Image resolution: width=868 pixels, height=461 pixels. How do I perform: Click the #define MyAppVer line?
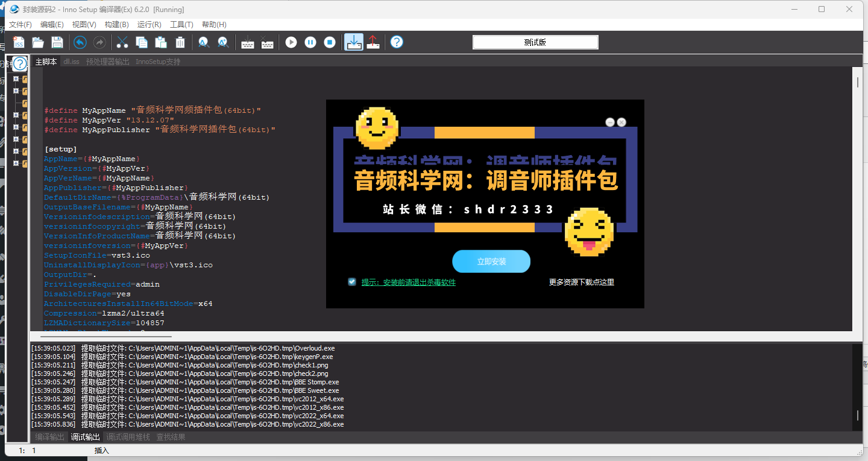(109, 120)
